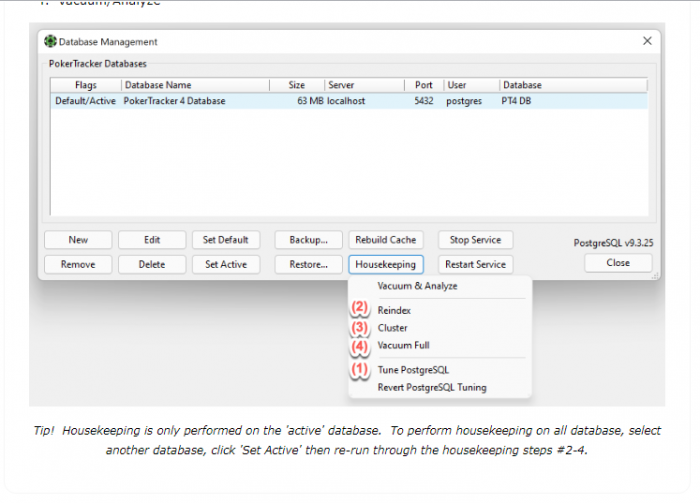Open the Restore... dialog
The image size is (700, 503).
[308, 264]
